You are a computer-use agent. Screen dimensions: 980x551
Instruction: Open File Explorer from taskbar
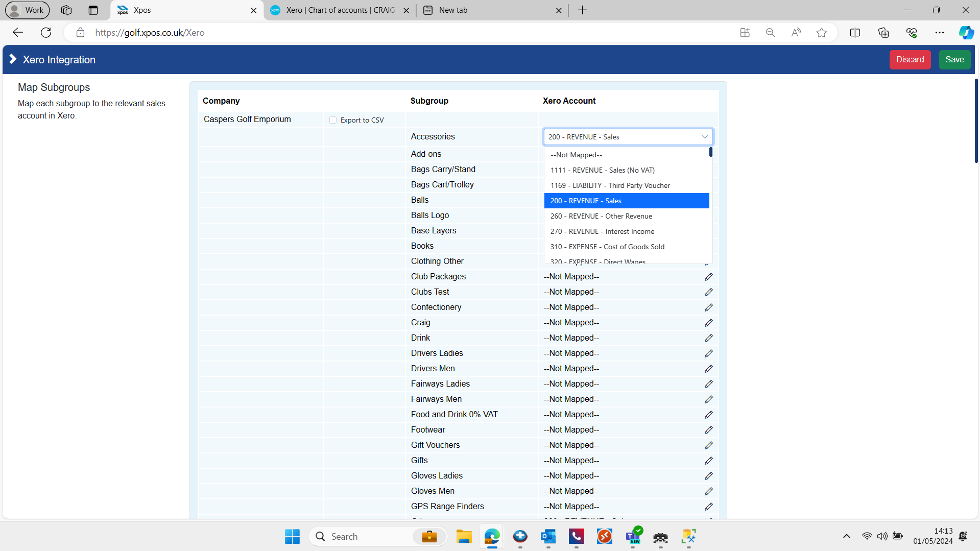pos(464,537)
